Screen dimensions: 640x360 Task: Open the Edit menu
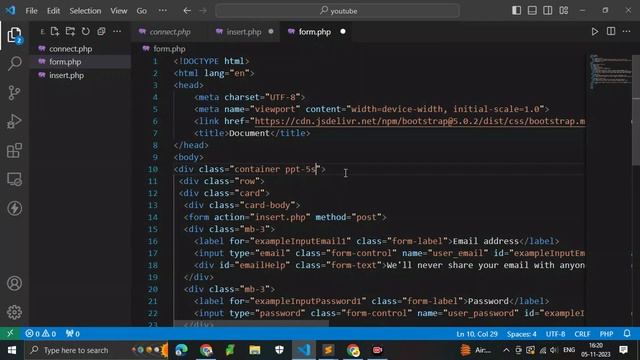53,11
